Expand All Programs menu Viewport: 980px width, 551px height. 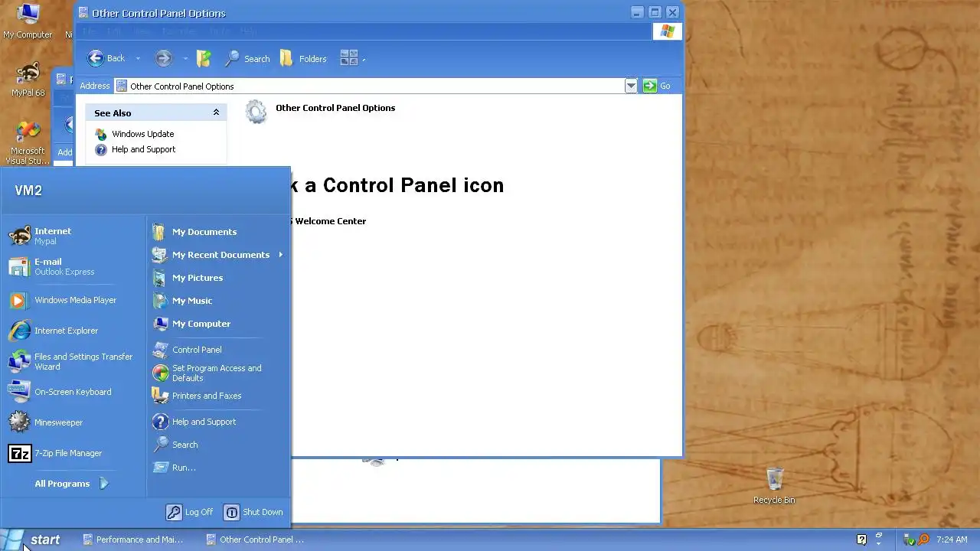click(x=72, y=484)
